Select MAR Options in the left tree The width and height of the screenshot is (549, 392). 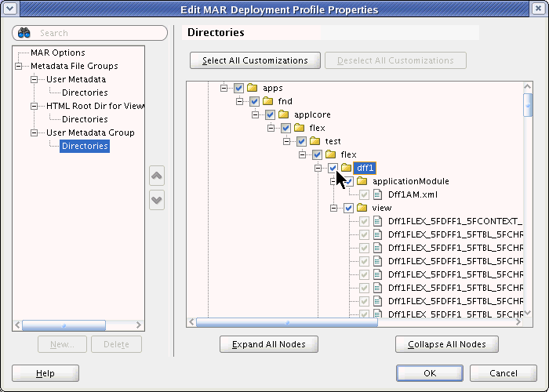[58, 53]
